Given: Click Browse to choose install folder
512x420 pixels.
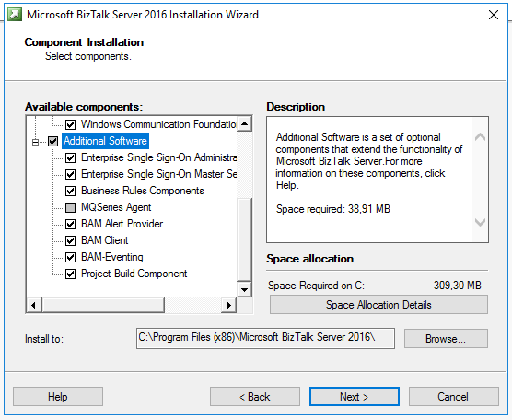Looking at the screenshot, I should pos(446,339).
